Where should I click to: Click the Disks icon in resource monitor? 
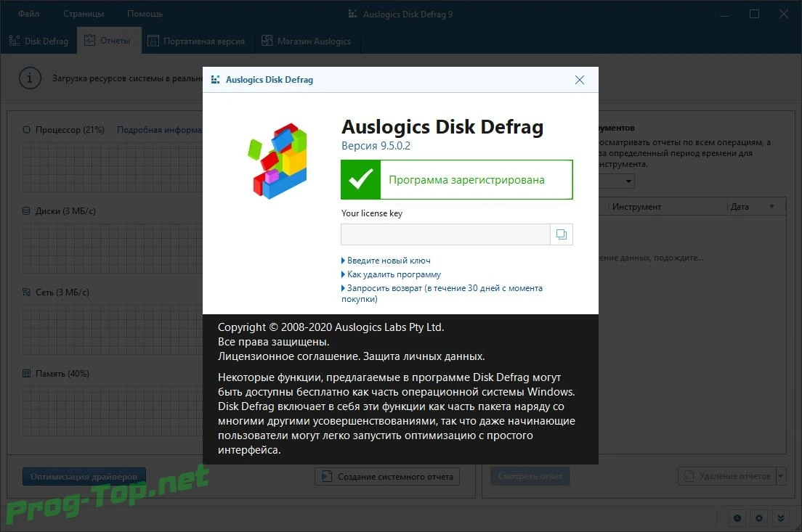[27, 211]
